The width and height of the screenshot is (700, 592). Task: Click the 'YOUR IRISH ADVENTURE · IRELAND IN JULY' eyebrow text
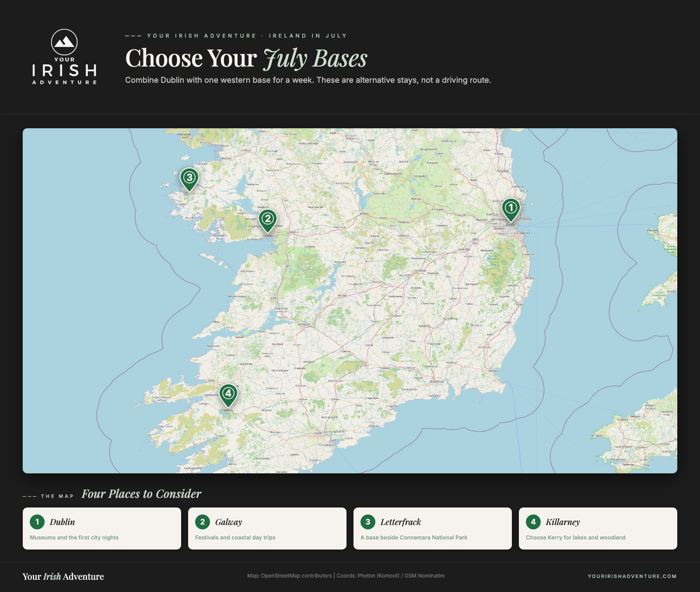[247, 36]
